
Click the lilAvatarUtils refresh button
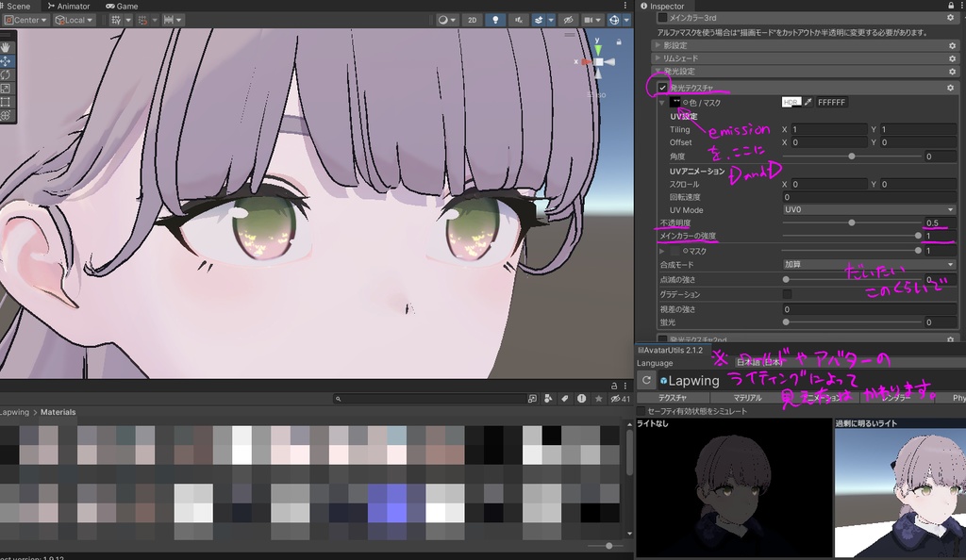pyautogui.click(x=646, y=380)
